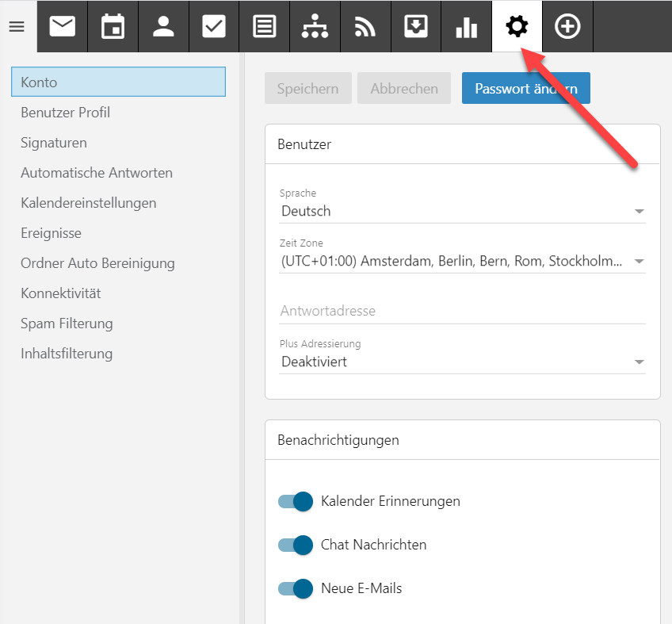Click the RSS feeds icon
The width and height of the screenshot is (672, 624).
tap(365, 27)
